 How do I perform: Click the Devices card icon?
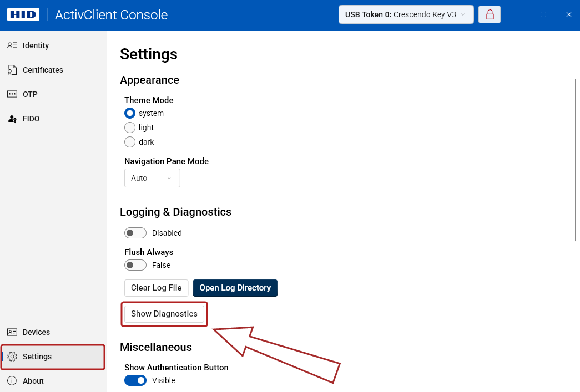12,332
